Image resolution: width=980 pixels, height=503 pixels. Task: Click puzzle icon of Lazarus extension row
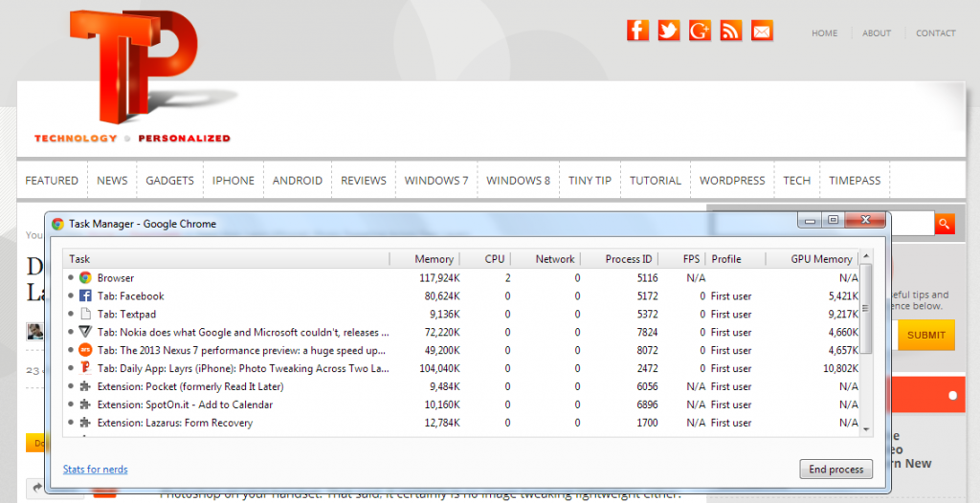[x=85, y=423]
